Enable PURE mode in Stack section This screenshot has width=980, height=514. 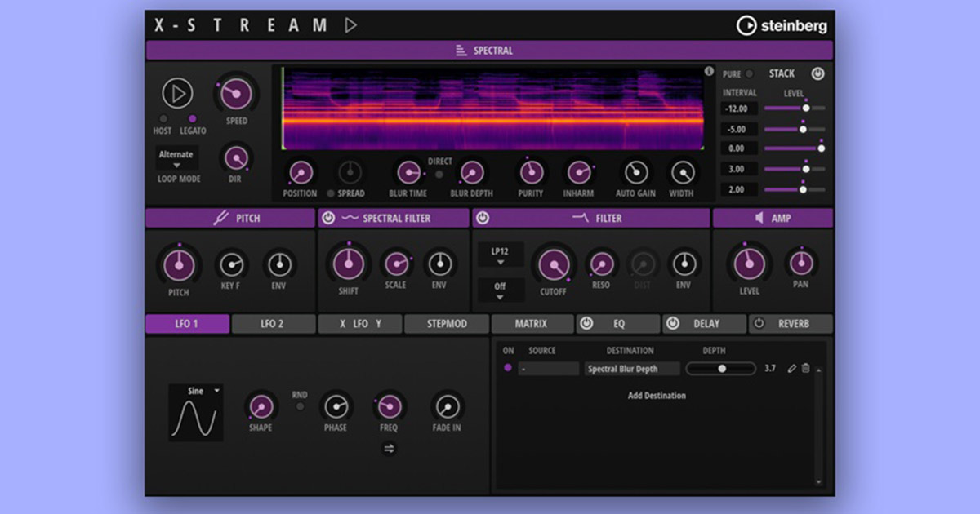(750, 73)
